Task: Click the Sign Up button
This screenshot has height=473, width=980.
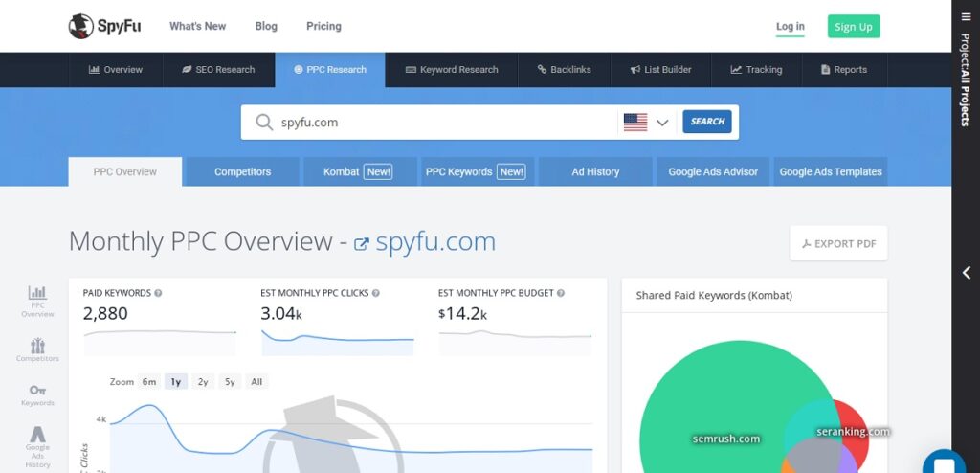Action: tap(854, 26)
